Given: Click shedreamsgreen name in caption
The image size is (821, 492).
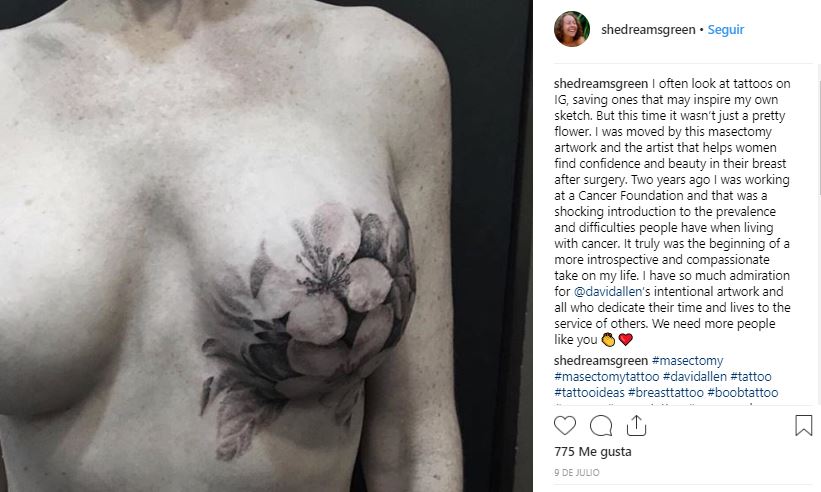Looking at the screenshot, I should pyautogui.click(x=601, y=84).
